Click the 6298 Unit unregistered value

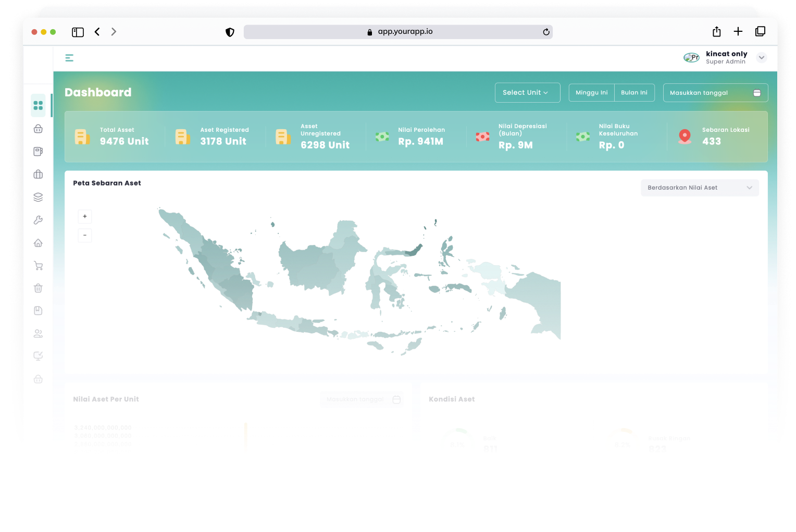coord(325,145)
